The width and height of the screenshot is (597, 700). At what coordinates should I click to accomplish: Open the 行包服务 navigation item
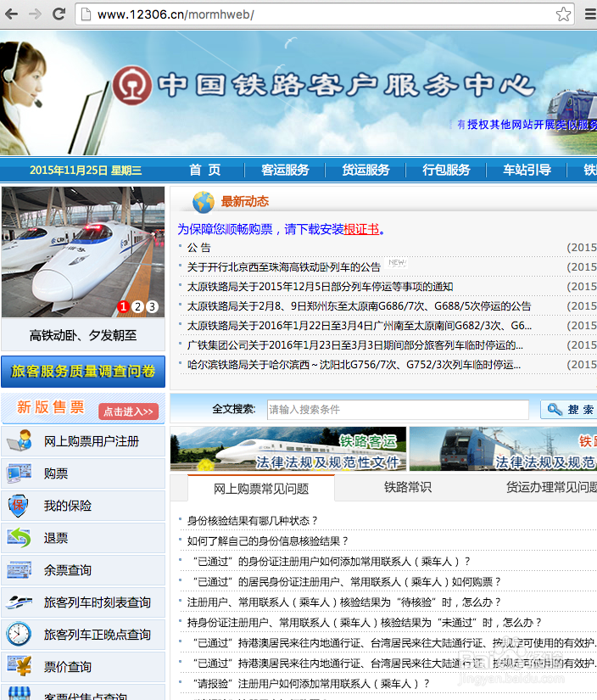(x=446, y=170)
